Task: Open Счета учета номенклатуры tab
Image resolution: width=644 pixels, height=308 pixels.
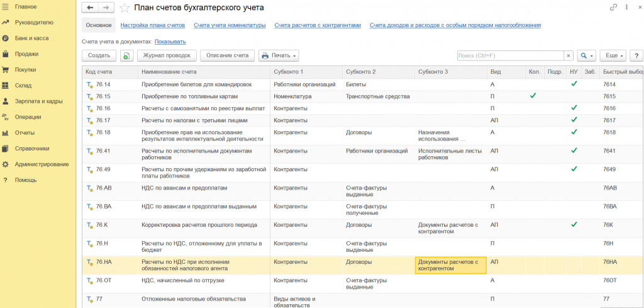Action: tap(230, 25)
